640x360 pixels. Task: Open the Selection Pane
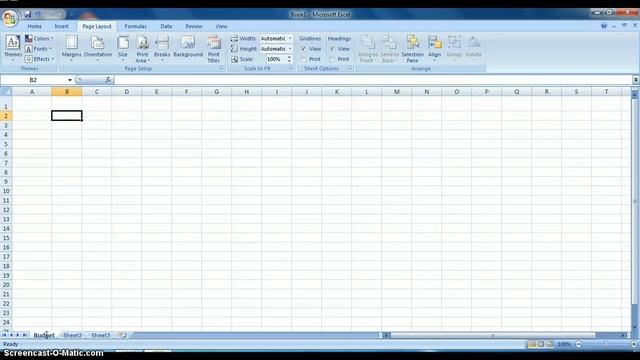[x=412, y=49]
